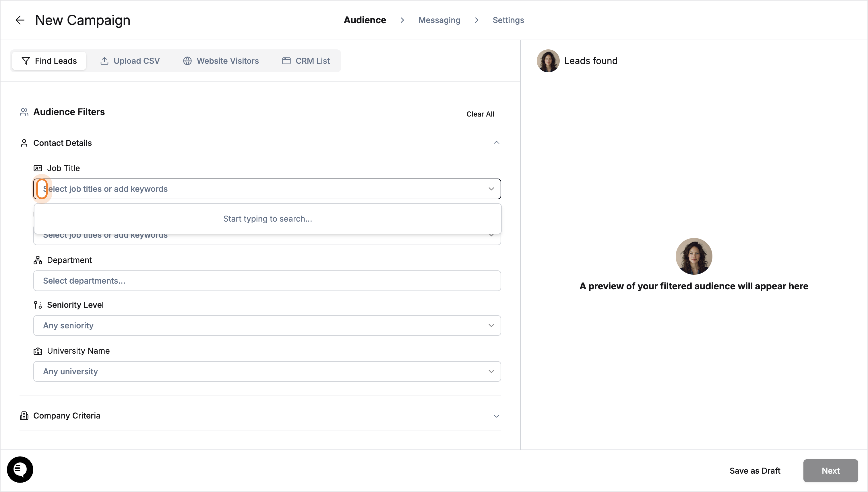Click the large avatar in preview panel
Image resolution: width=868 pixels, height=492 pixels.
[694, 256]
